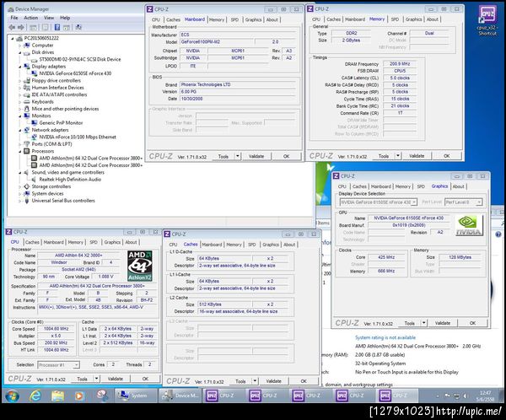Switch to SPD tab in Mainboard CPU-Z window
The height and width of the screenshot is (420, 506).
(234, 19)
